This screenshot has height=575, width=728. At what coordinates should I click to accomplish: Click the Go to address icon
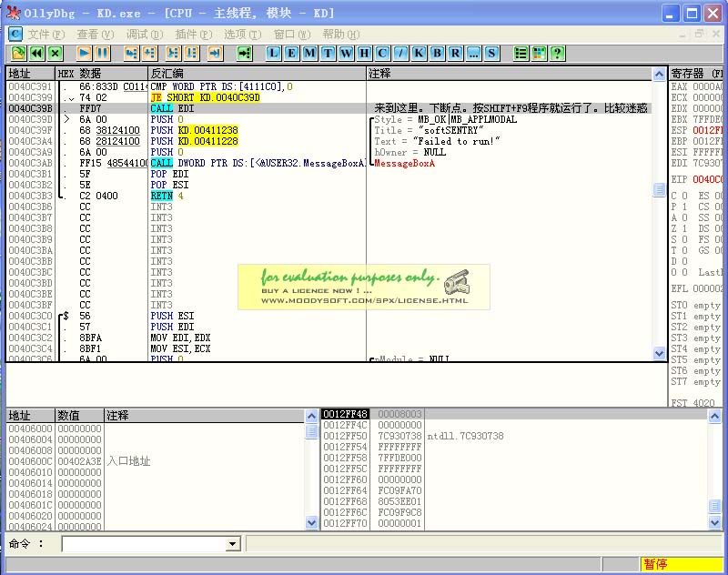[x=244, y=54]
